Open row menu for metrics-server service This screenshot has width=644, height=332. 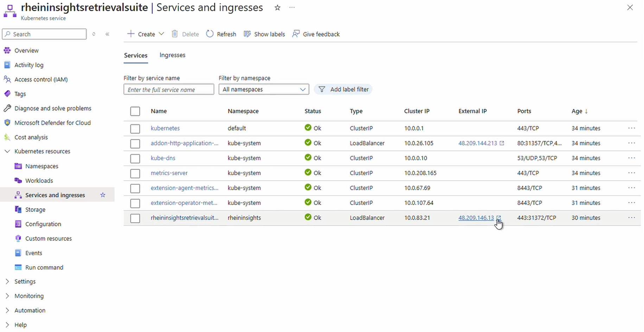632,173
